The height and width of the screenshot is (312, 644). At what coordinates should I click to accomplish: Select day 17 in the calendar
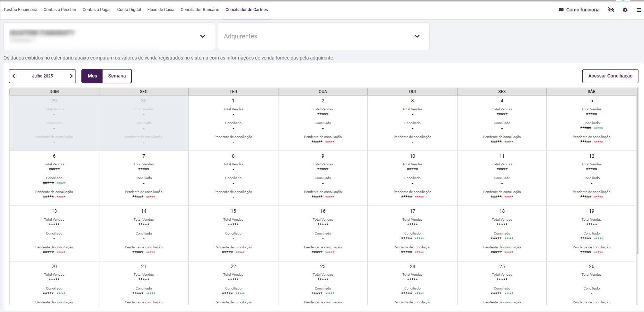point(412,211)
